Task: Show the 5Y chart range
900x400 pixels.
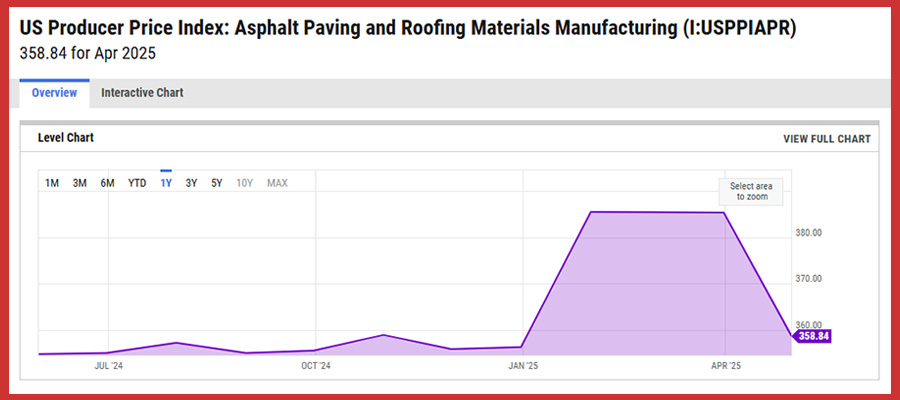Action: 217,183
